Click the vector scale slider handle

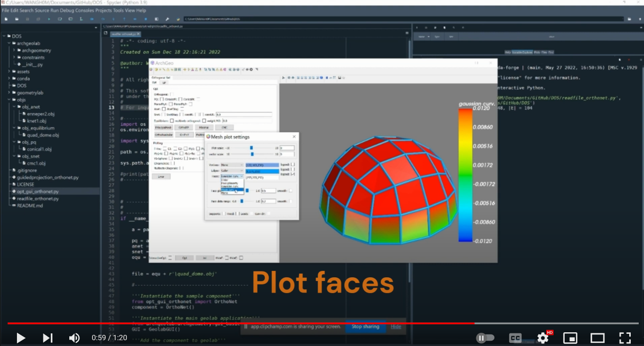[253, 154]
